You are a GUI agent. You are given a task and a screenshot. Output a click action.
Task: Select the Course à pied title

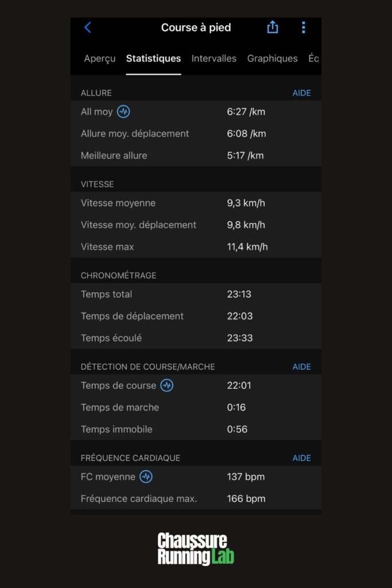[x=196, y=28]
